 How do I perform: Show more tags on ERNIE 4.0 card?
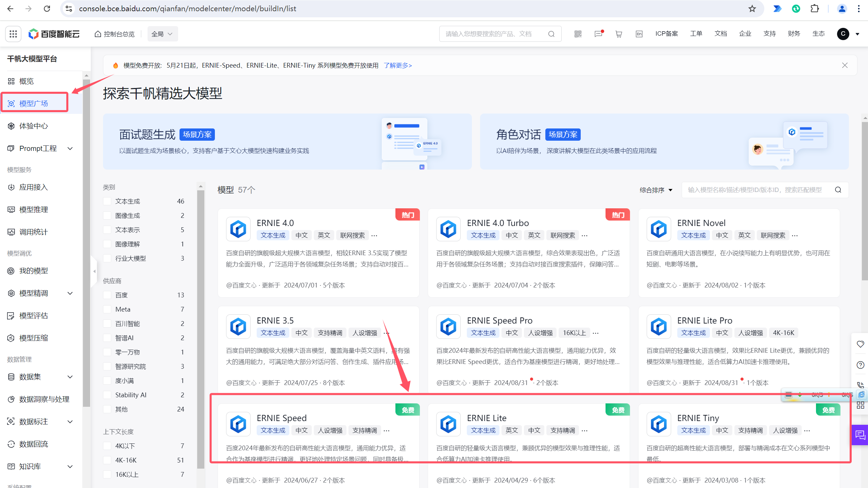point(374,235)
